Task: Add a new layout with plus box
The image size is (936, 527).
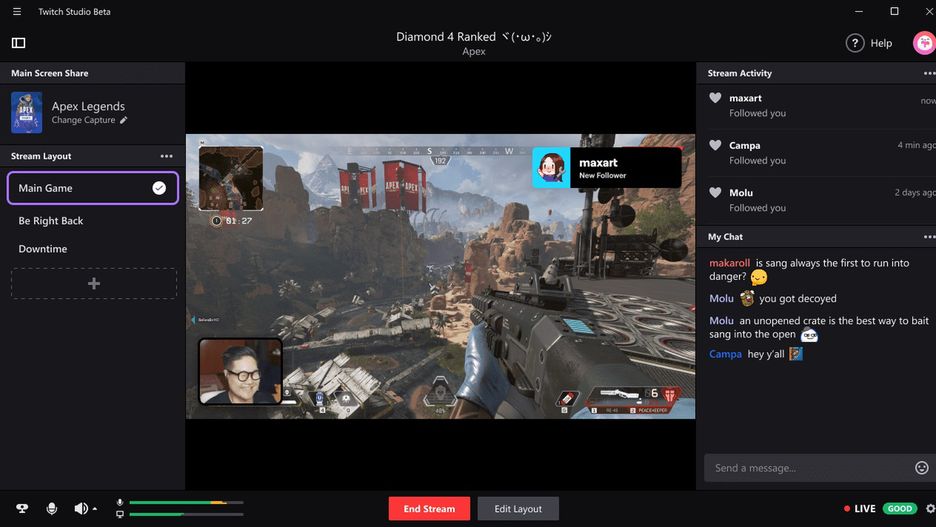Action: [x=94, y=283]
